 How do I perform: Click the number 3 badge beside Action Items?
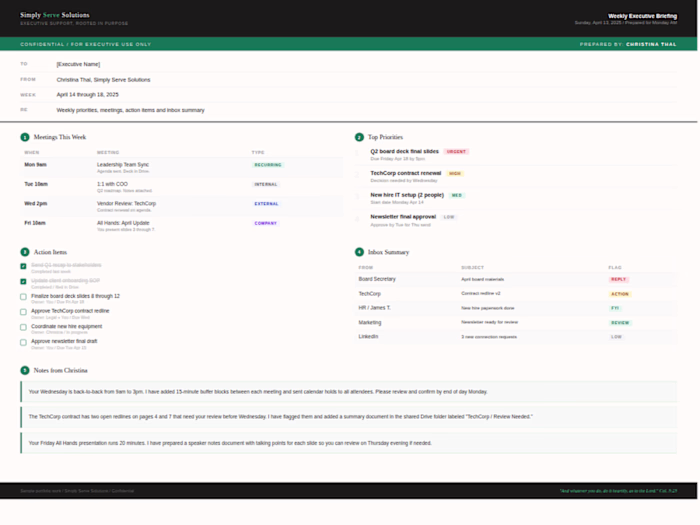[25, 252]
